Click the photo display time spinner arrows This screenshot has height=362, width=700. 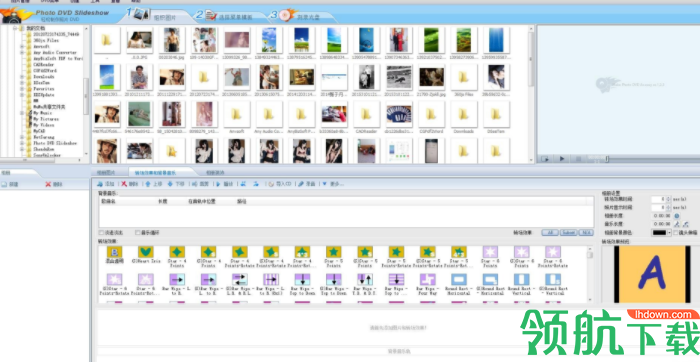tap(668, 208)
